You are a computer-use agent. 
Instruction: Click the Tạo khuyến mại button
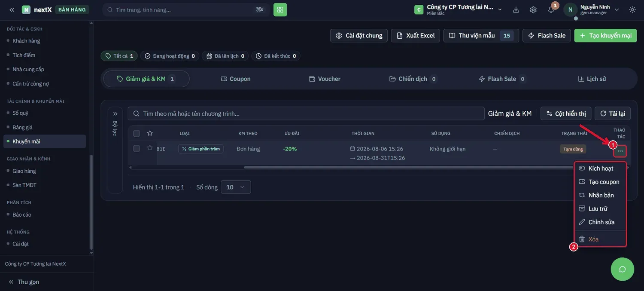(x=606, y=35)
